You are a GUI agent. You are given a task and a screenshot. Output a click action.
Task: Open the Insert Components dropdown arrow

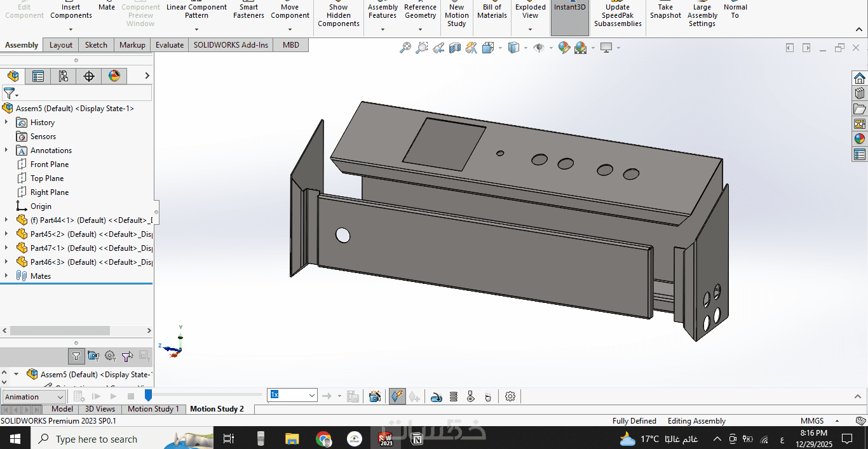coord(71,29)
